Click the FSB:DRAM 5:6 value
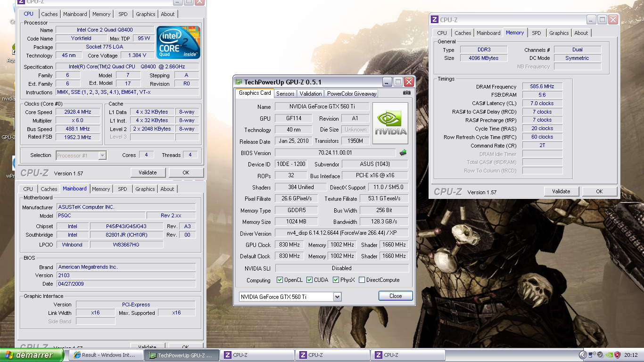 point(542,95)
